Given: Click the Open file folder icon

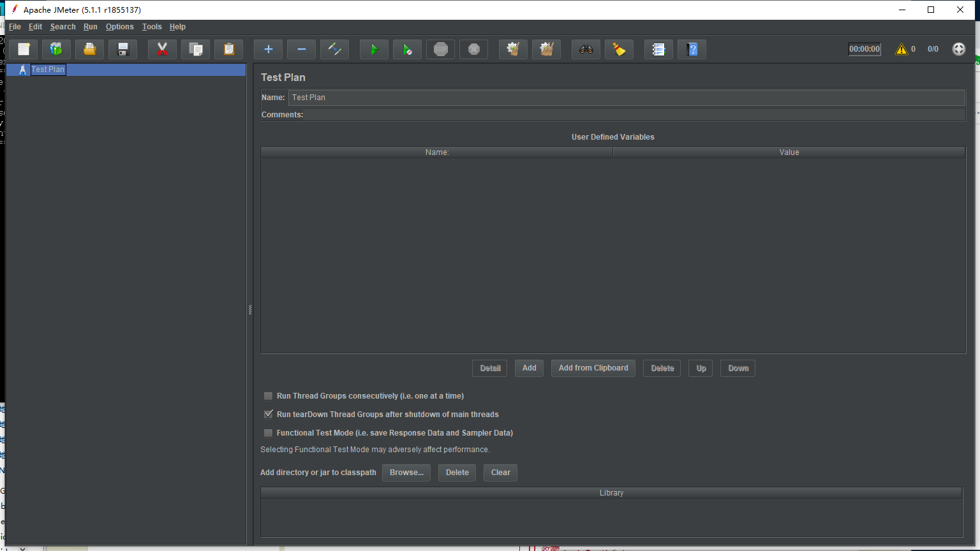Looking at the screenshot, I should pyautogui.click(x=90, y=49).
